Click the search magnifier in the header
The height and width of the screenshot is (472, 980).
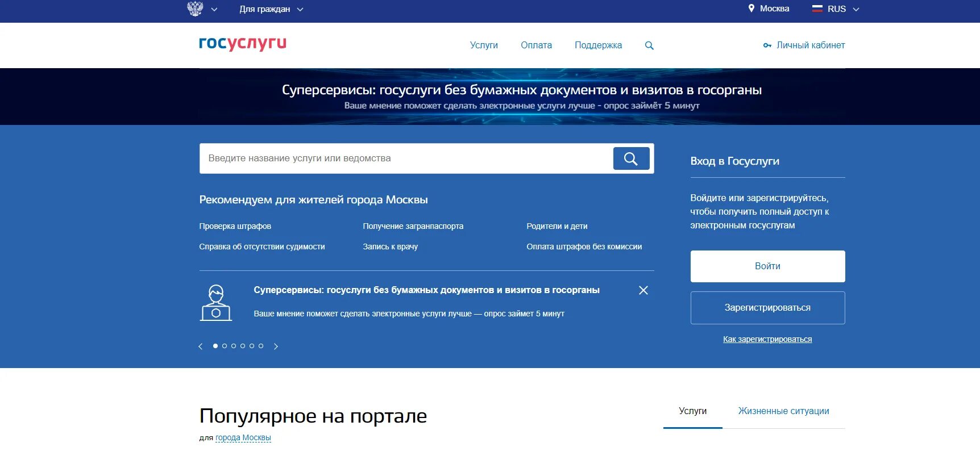coord(649,46)
